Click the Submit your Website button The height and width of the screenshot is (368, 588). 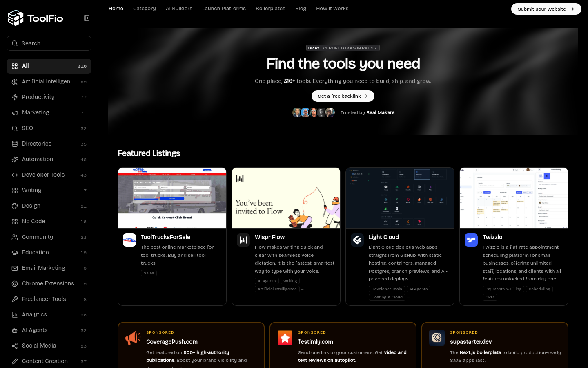tap(546, 9)
